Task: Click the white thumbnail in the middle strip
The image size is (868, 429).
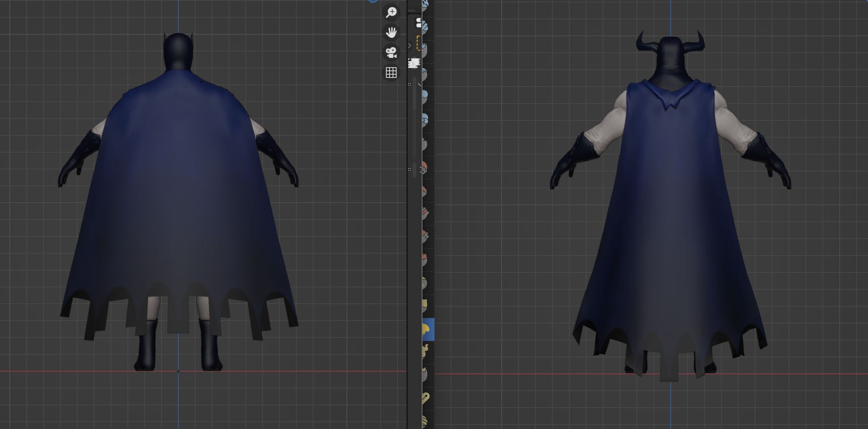Action: (x=414, y=63)
